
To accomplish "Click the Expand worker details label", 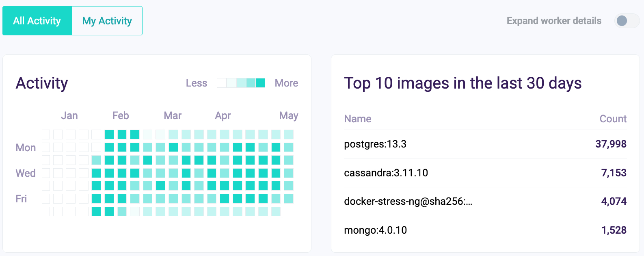I will pos(554,21).
